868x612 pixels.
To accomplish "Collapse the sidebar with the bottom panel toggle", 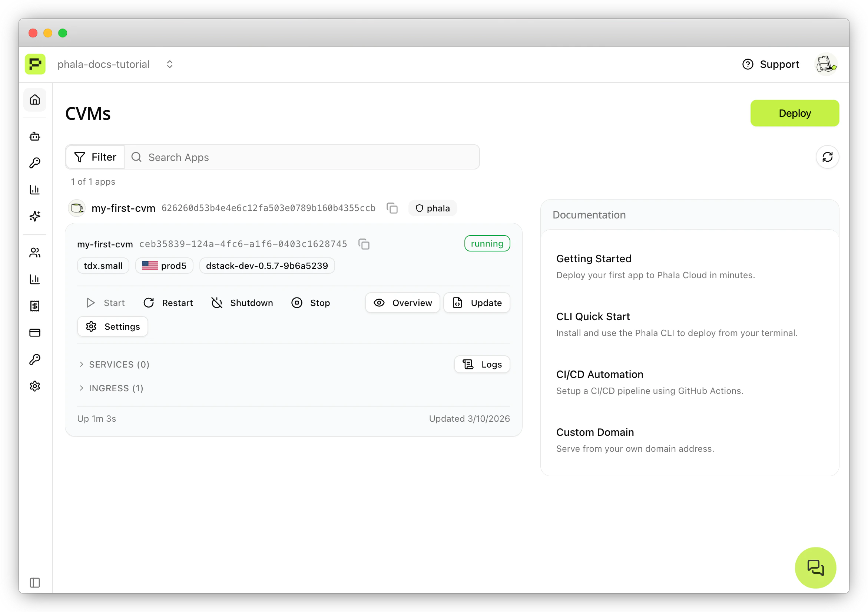I will click(35, 582).
